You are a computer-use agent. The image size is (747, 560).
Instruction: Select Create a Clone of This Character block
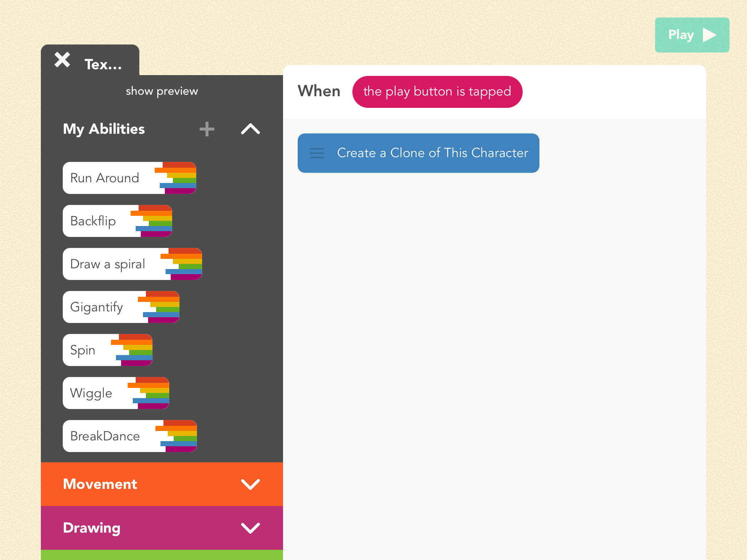(x=432, y=153)
